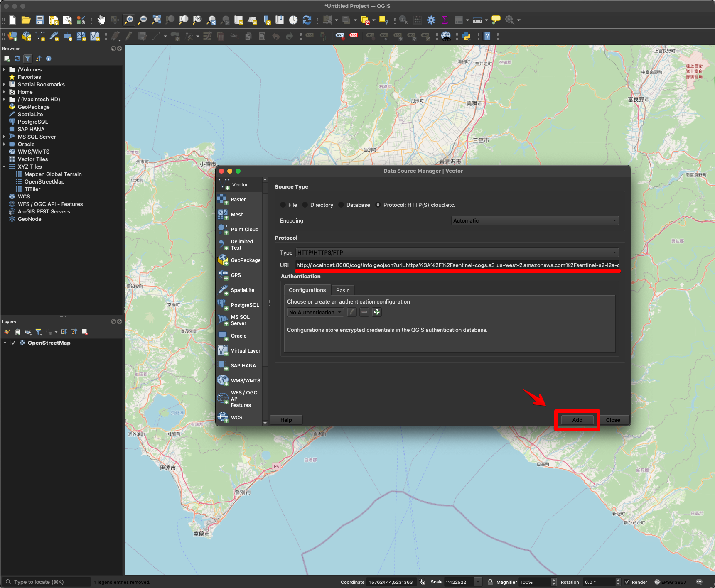This screenshot has width=715, height=588.
Task: Select the Pan Map hand tool
Action: pos(101,20)
